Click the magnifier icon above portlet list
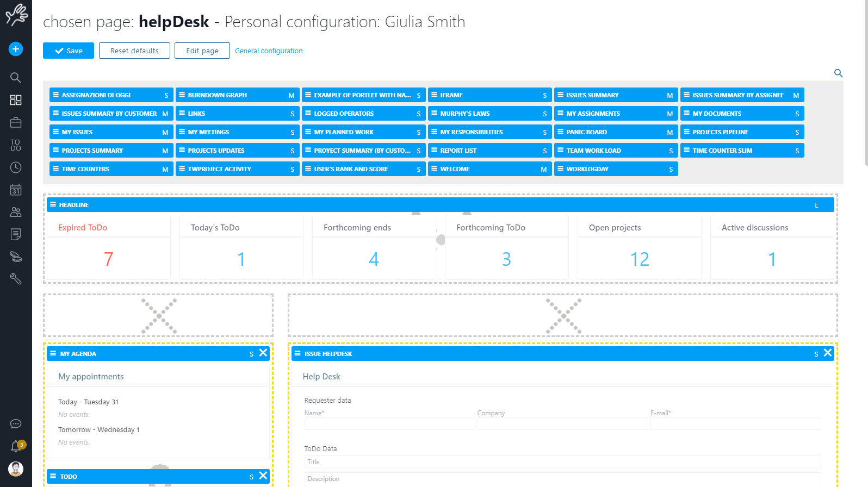 [x=838, y=73]
